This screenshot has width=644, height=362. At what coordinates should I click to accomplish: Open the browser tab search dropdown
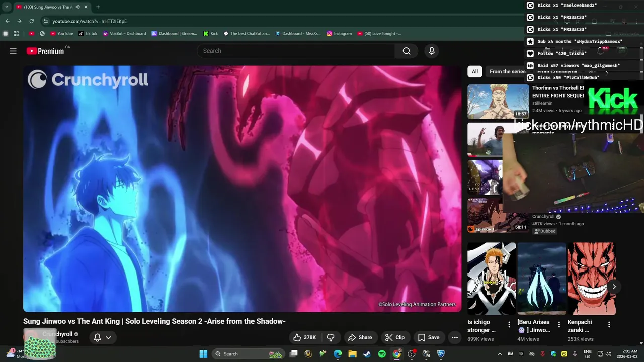7,7
